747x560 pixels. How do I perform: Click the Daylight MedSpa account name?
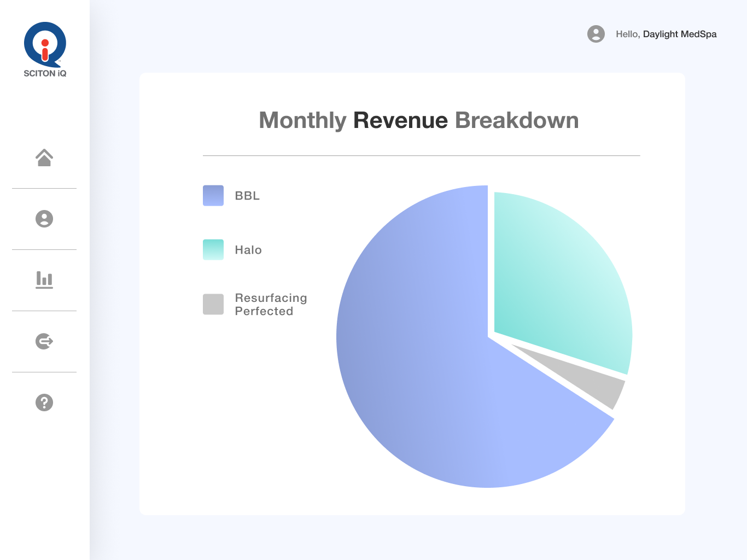coord(680,34)
